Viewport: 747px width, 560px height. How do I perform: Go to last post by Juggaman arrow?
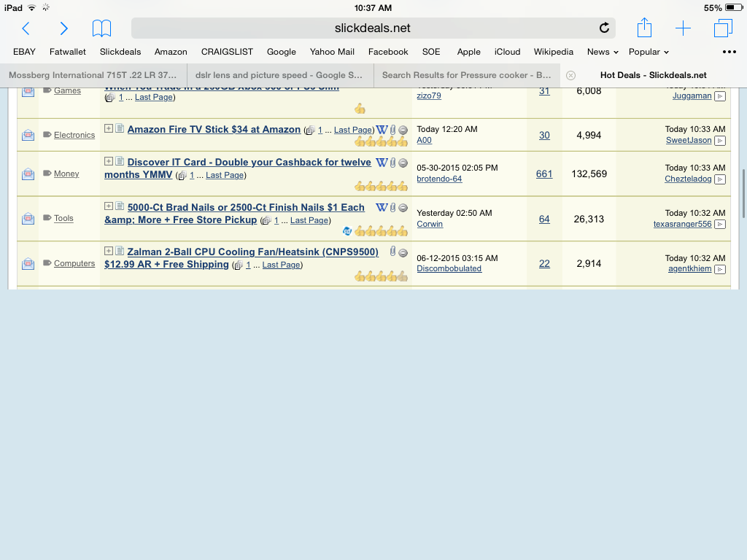tap(720, 96)
